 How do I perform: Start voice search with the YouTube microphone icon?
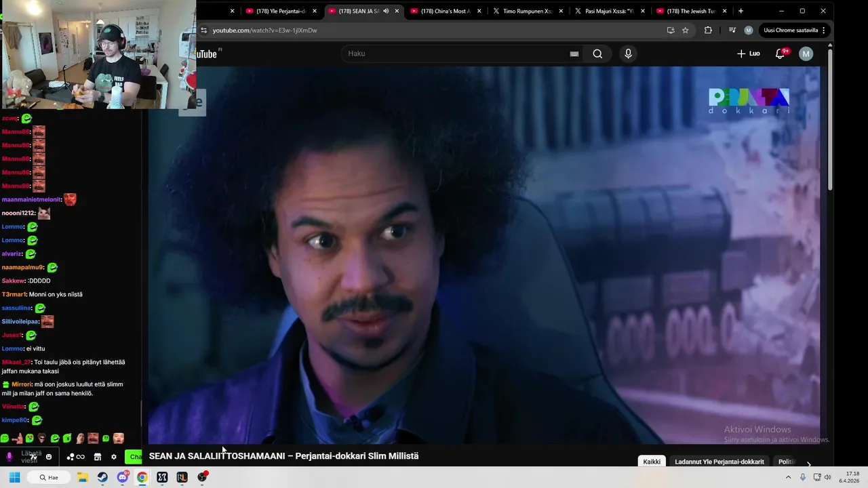coord(628,54)
